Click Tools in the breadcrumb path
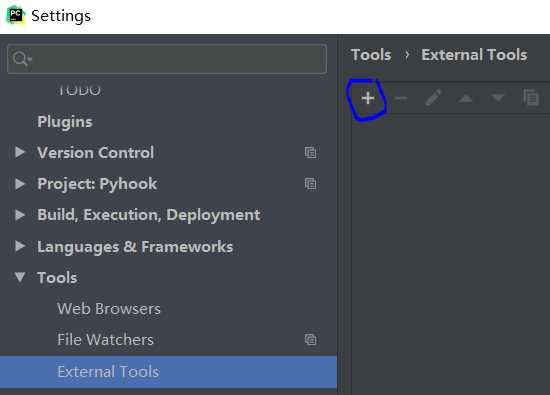550x395 pixels. click(371, 55)
